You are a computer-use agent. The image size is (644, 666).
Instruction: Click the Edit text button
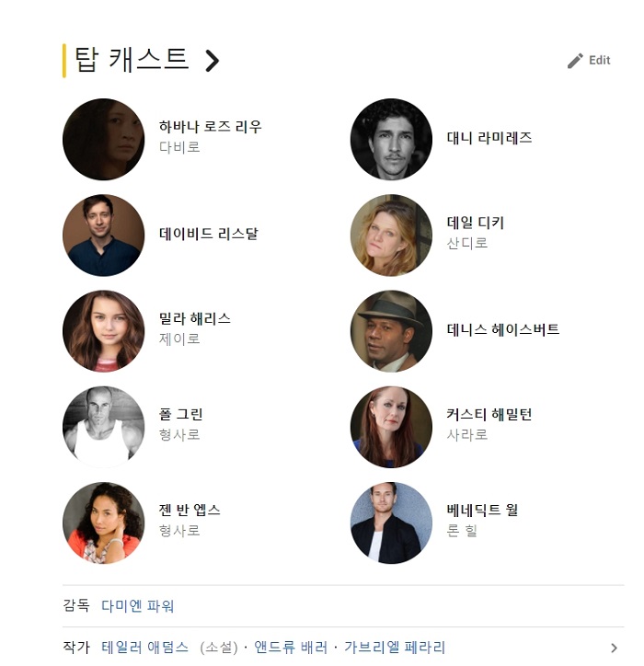600,61
